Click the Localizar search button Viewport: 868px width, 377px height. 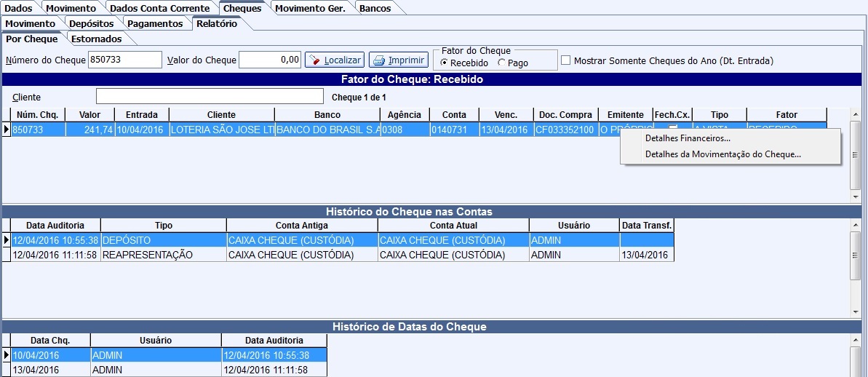pos(335,60)
